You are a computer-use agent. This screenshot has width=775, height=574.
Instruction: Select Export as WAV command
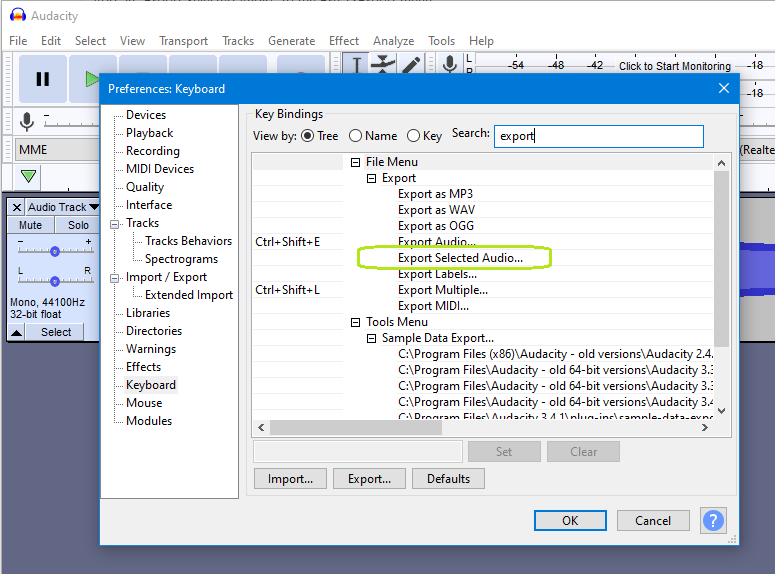coord(436,210)
